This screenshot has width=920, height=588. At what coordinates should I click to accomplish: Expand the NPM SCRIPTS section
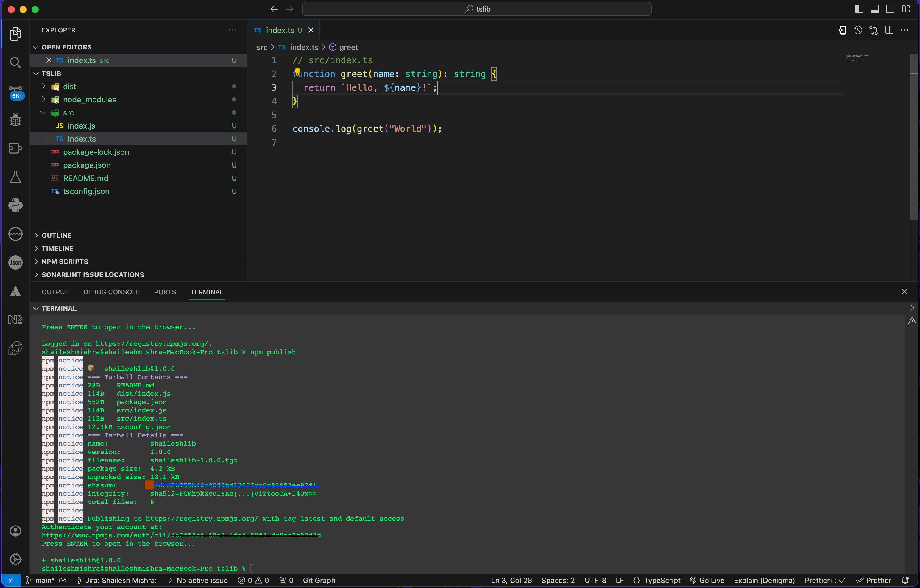pos(65,262)
